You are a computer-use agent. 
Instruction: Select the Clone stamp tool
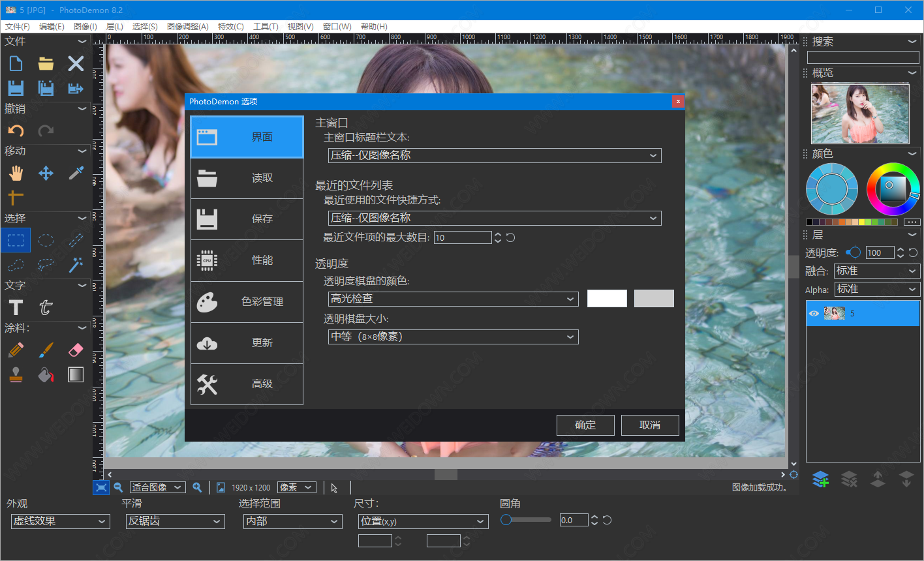pos(16,374)
